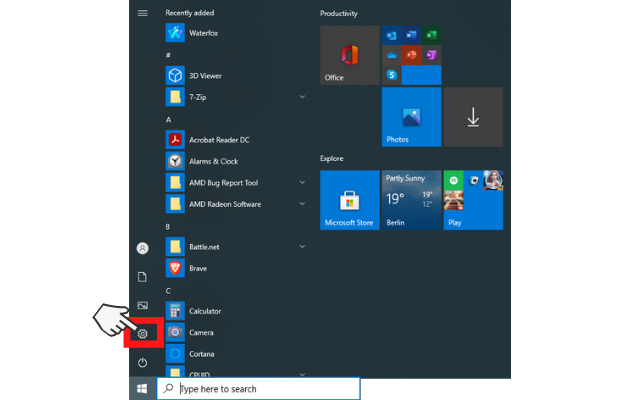Click the 'Recently added' heading

[x=190, y=13]
